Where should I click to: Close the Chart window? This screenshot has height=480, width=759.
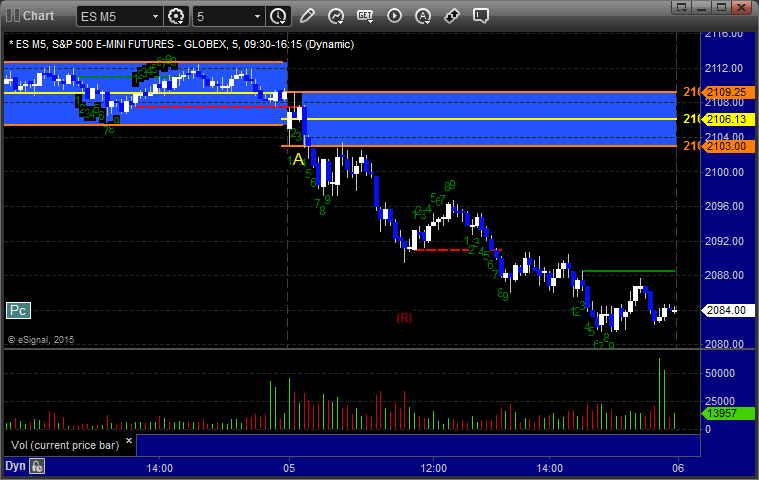pyautogui.click(x=741, y=7)
